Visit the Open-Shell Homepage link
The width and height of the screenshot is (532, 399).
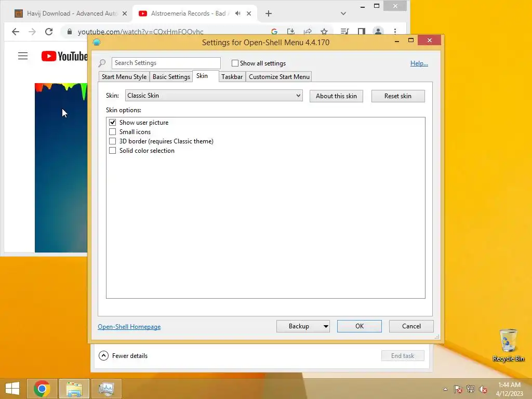129,327
